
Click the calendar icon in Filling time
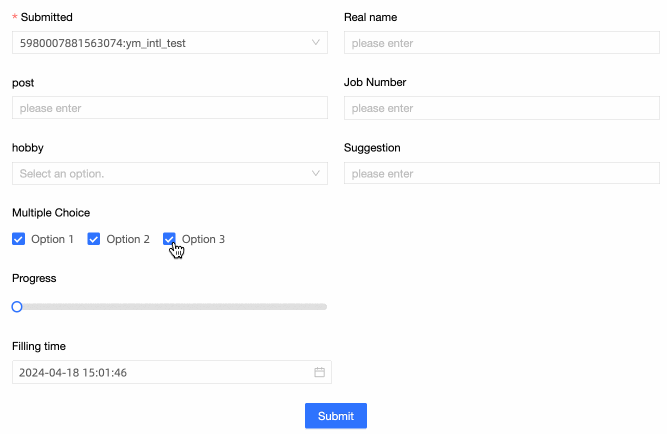[x=320, y=373]
